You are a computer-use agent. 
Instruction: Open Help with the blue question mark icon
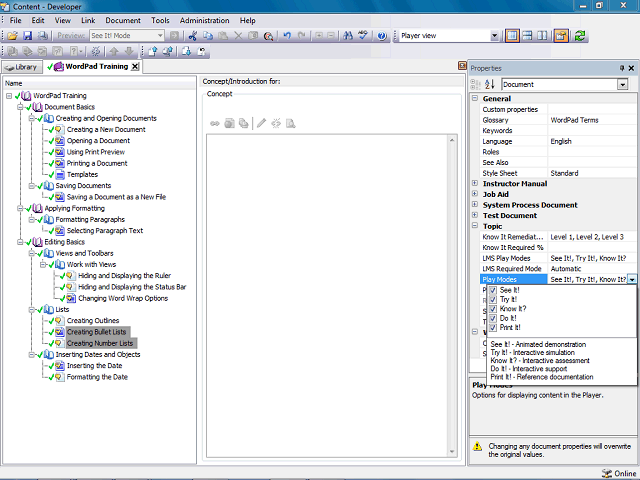point(382,36)
